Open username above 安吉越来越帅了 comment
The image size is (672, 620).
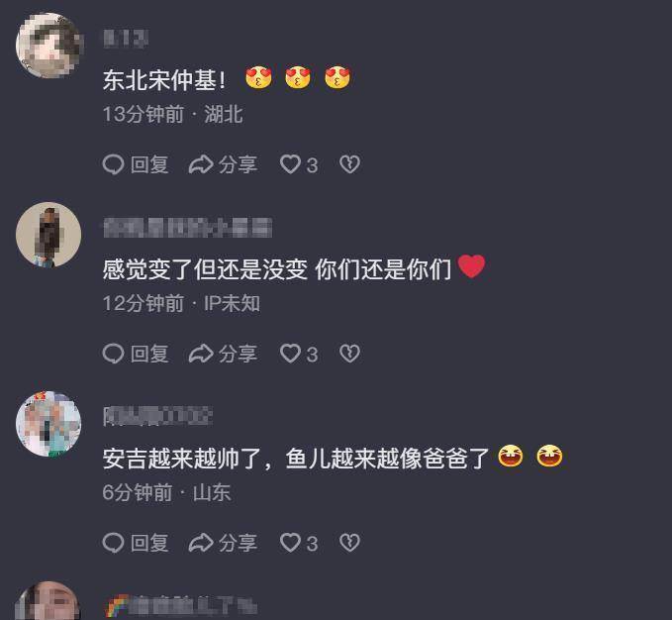click(157, 416)
